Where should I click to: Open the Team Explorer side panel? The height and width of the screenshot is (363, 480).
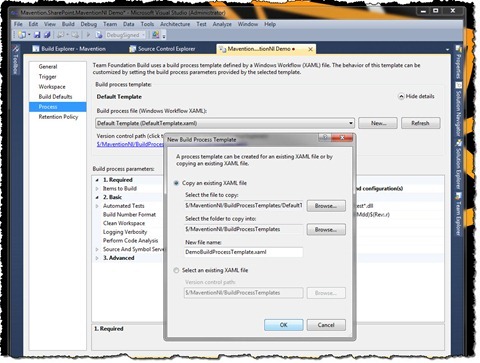pos(459,214)
